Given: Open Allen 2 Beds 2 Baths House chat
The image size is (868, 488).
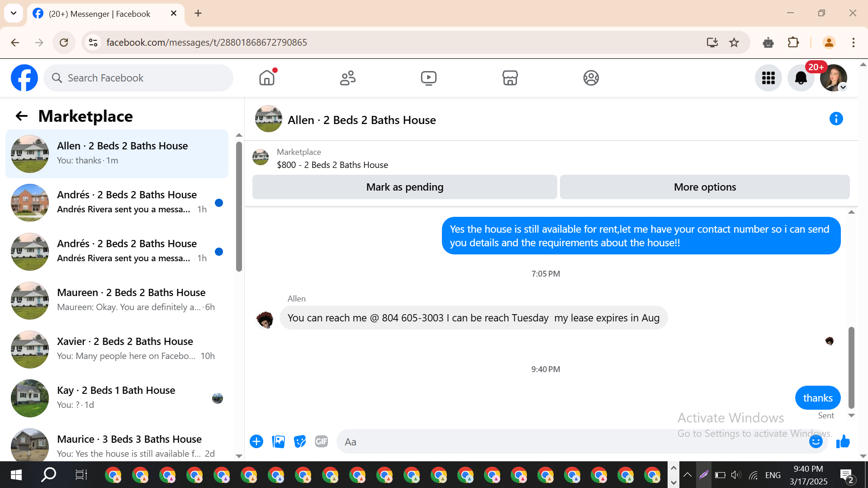Looking at the screenshot, I should point(117,154).
